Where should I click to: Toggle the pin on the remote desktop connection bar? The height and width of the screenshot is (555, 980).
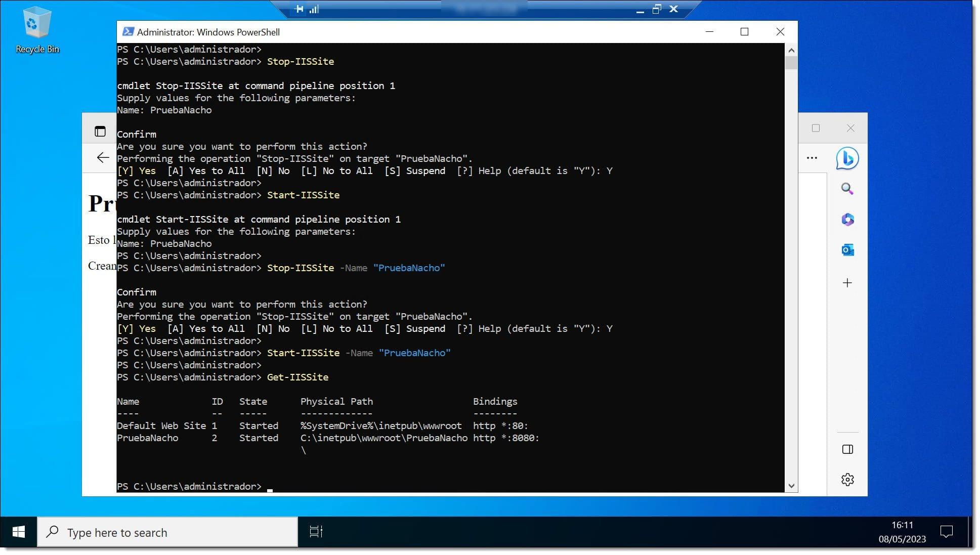point(299,9)
